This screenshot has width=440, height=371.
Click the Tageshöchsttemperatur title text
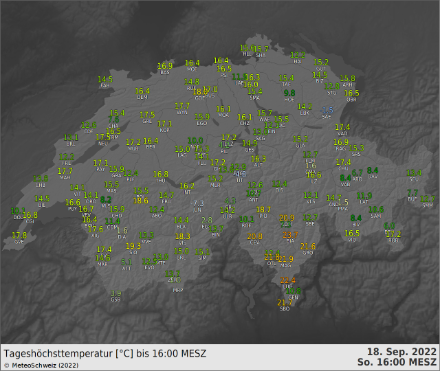point(58,353)
